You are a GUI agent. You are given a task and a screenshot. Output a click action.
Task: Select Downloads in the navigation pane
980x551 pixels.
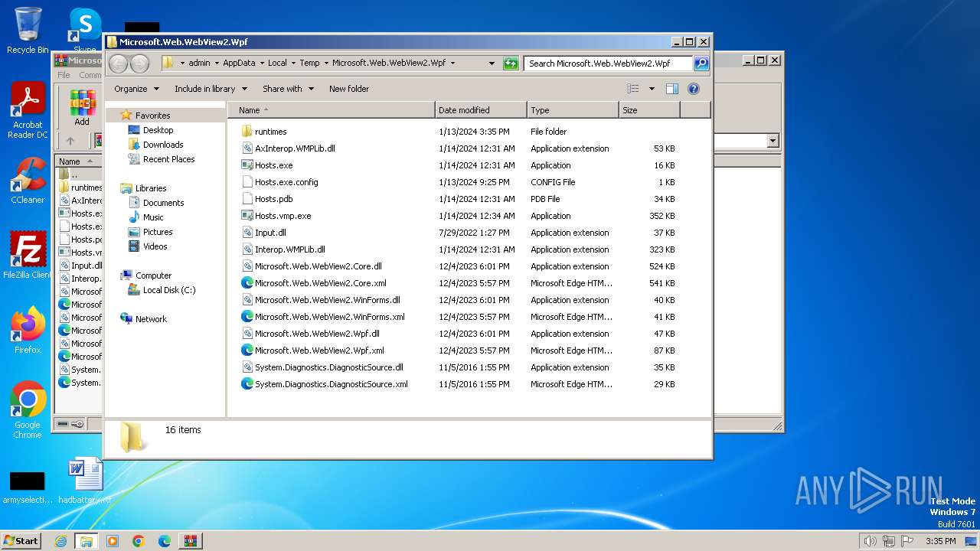coord(163,145)
